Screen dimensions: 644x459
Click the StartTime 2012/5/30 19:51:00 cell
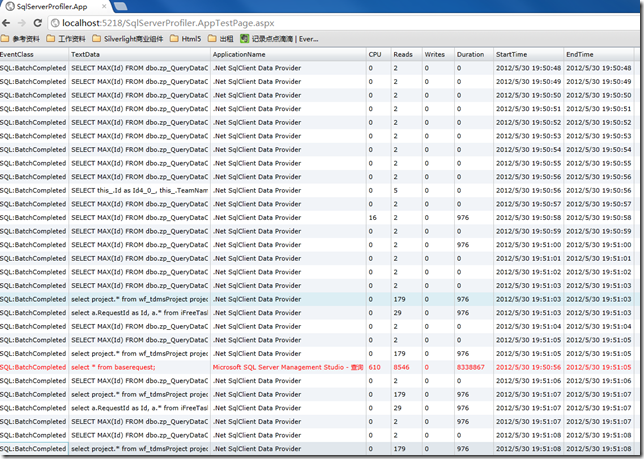coord(528,245)
